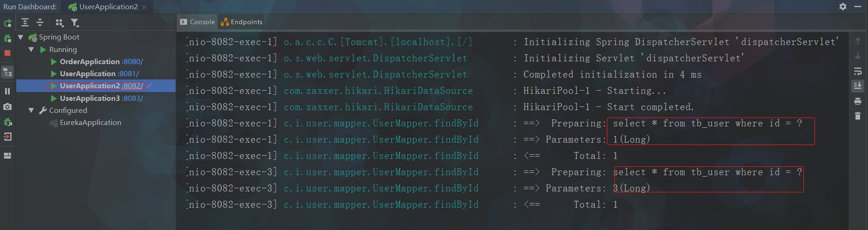The height and width of the screenshot is (230, 868).
Task: Click the wrench icon beside Configured
Action: tap(43, 111)
